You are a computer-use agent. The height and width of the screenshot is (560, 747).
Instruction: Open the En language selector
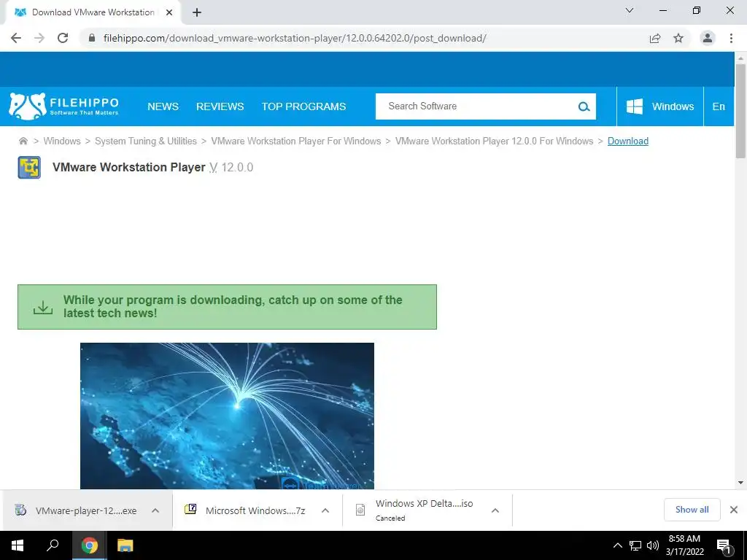[x=719, y=106]
